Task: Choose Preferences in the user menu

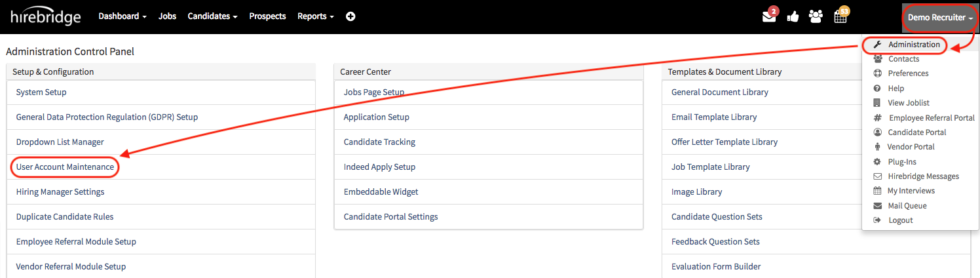Action: click(908, 73)
